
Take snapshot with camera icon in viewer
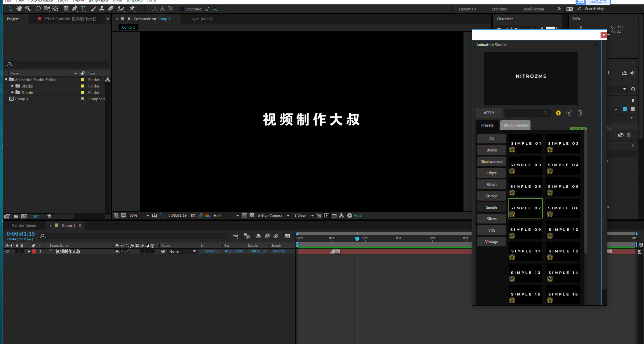[193, 215]
